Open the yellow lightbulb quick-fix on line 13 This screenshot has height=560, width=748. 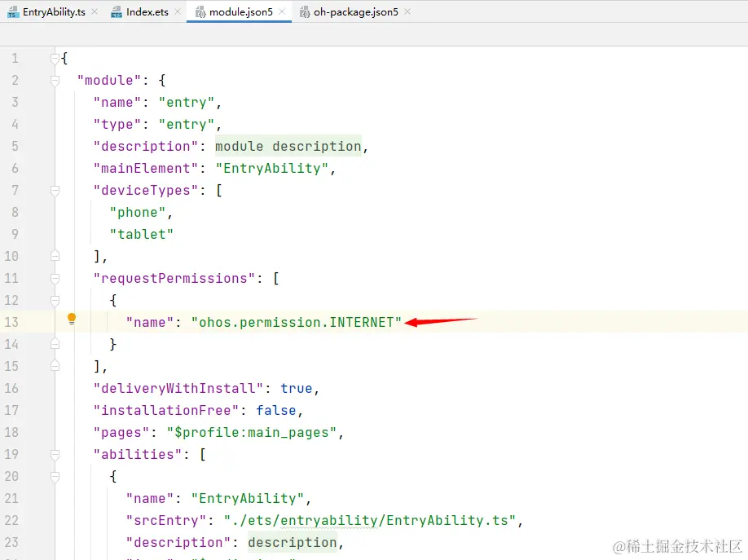[x=72, y=319]
